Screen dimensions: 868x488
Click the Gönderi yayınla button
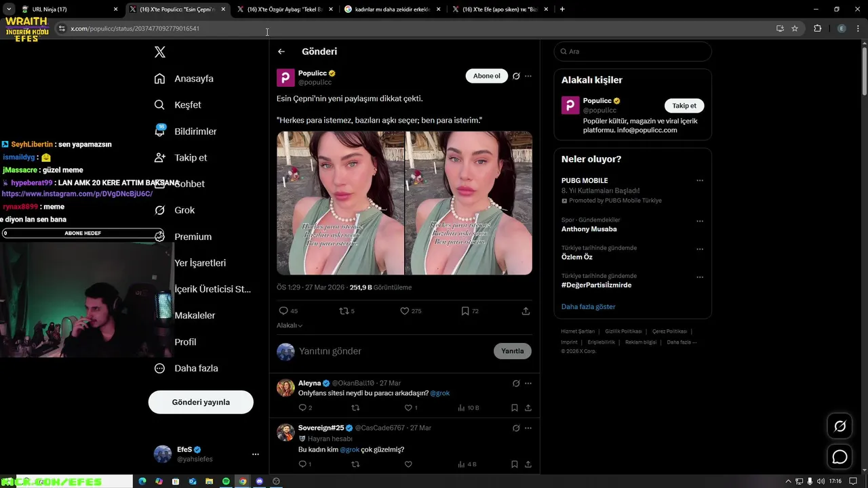[x=201, y=402]
